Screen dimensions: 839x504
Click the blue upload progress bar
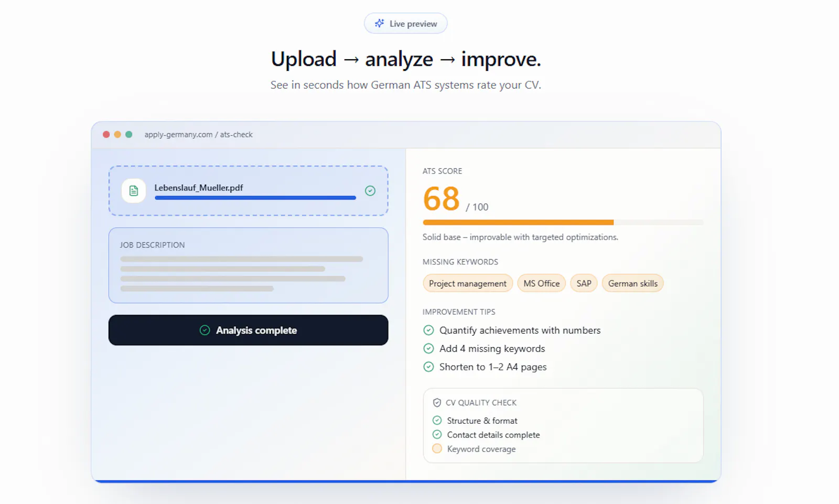[x=255, y=198]
